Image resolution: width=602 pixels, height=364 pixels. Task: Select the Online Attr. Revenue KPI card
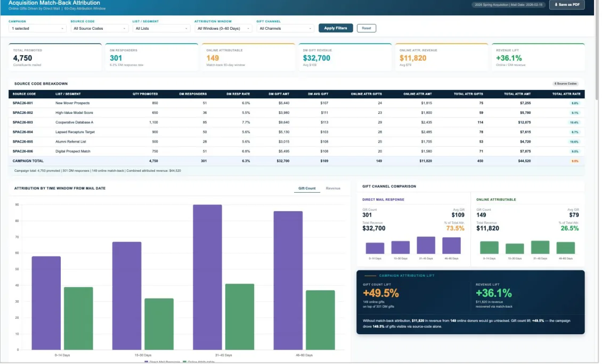[442, 57]
